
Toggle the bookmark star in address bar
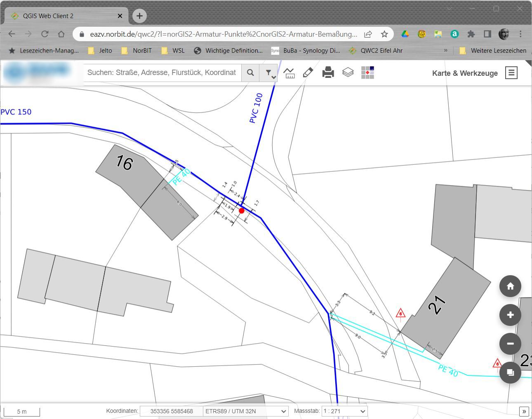[384, 34]
